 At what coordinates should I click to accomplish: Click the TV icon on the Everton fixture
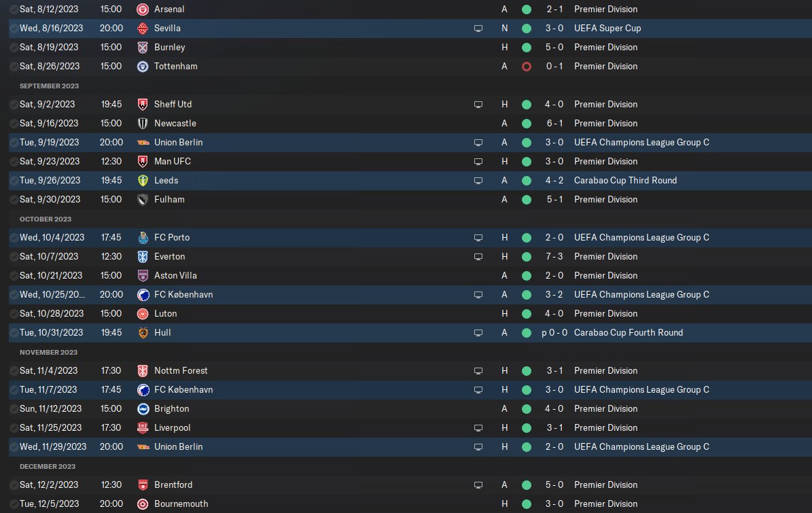(478, 257)
